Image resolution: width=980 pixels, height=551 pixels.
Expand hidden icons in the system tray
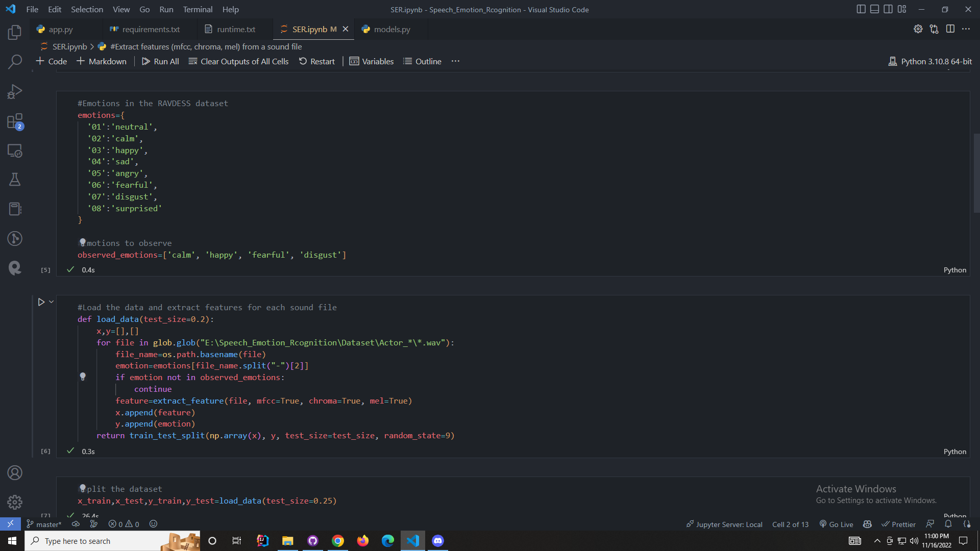[877, 541]
